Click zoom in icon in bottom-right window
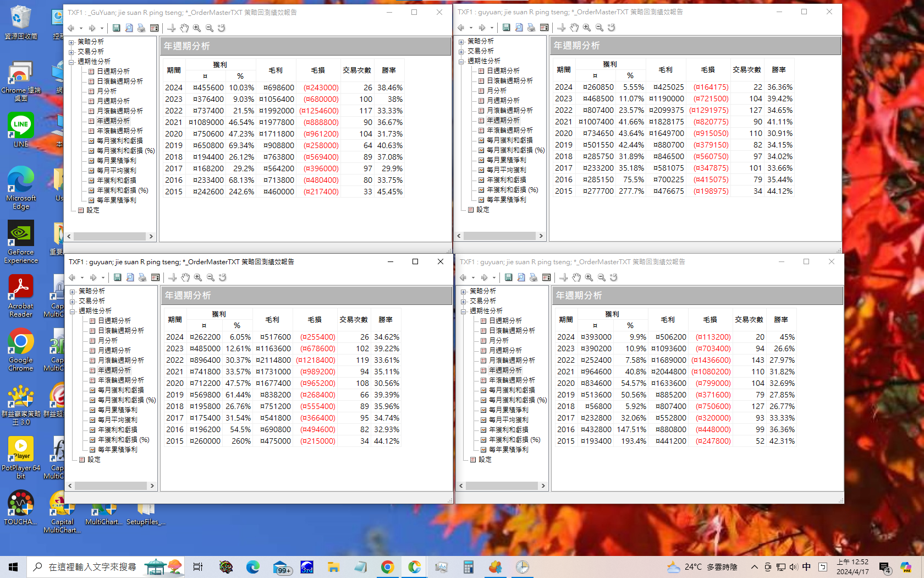Image resolution: width=924 pixels, height=578 pixels. 589,277
